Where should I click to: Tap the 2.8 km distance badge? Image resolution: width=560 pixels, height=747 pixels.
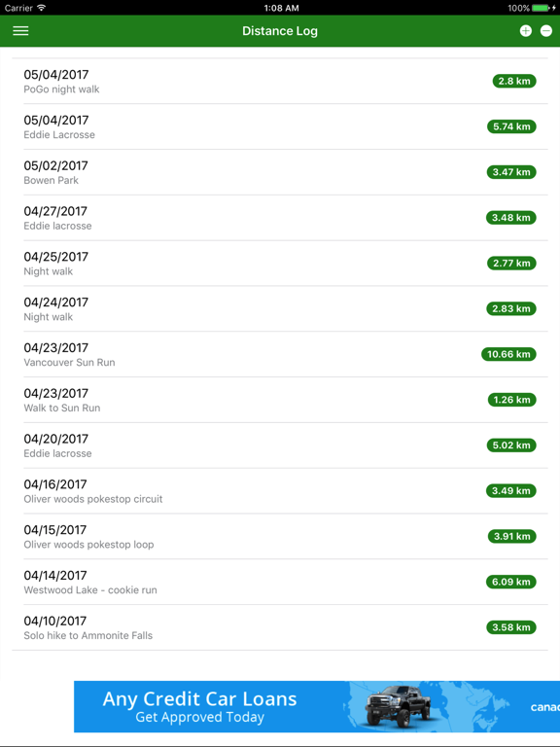513,81
